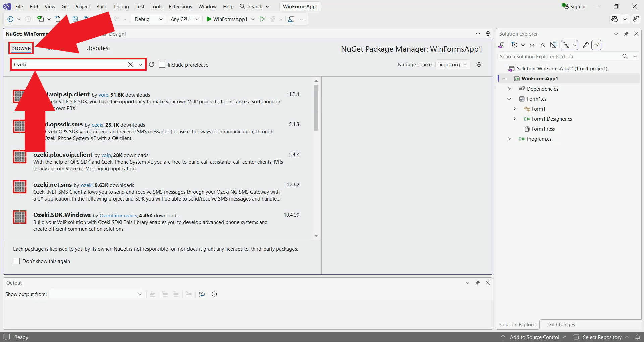
Task: Open the document window settings gear icon
Action: [x=488, y=34]
